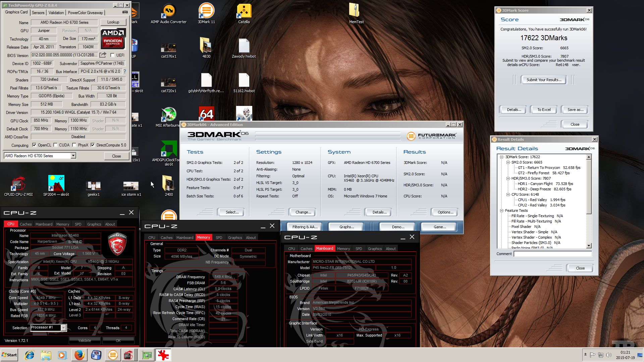The height and width of the screenshot is (362, 644).
Task: Toggle the PhysX checkbox
Action: tap(74, 145)
